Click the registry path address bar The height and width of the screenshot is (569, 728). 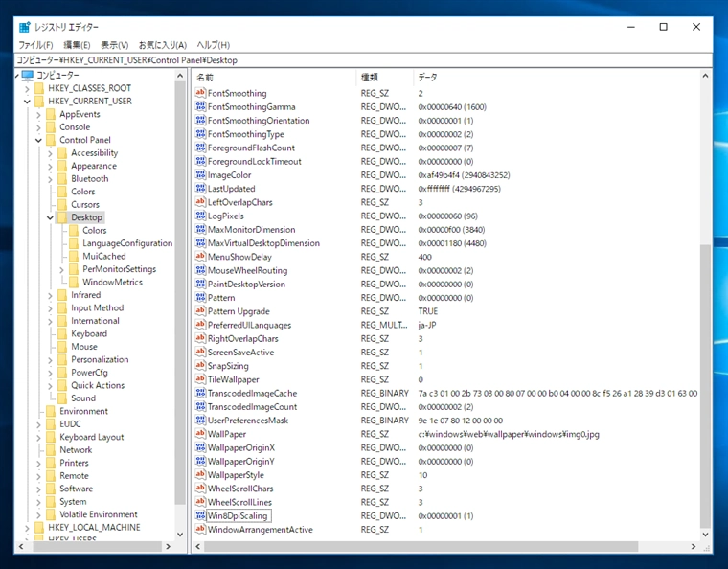364,60
